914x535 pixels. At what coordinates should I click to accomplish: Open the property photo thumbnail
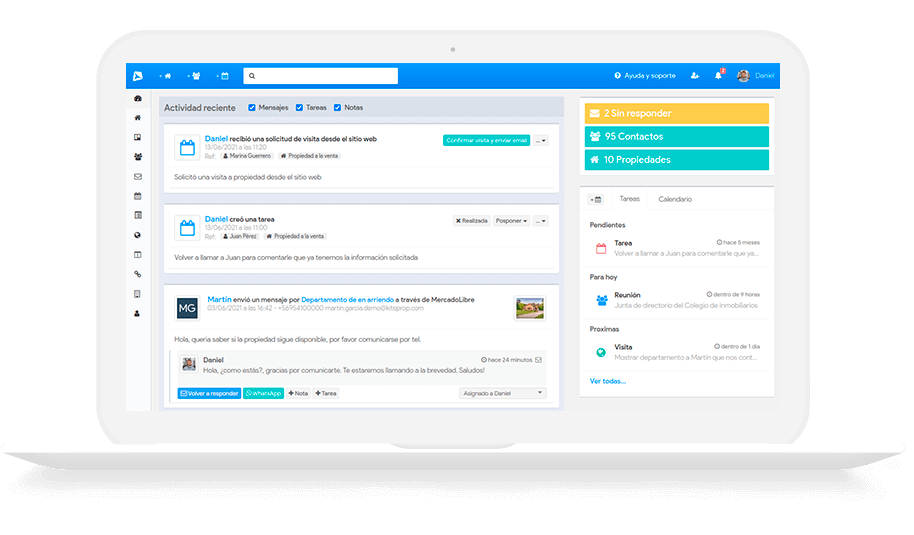(530, 308)
